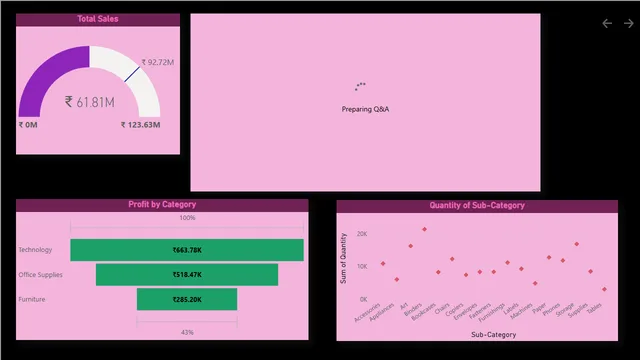
Task: Select the Binders data point in scatter chart
Action: 424,229
